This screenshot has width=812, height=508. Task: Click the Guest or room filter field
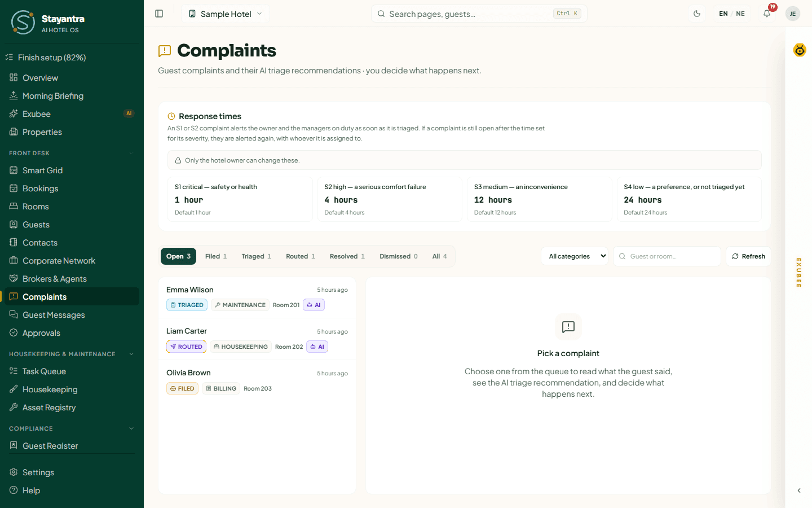[x=667, y=256]
